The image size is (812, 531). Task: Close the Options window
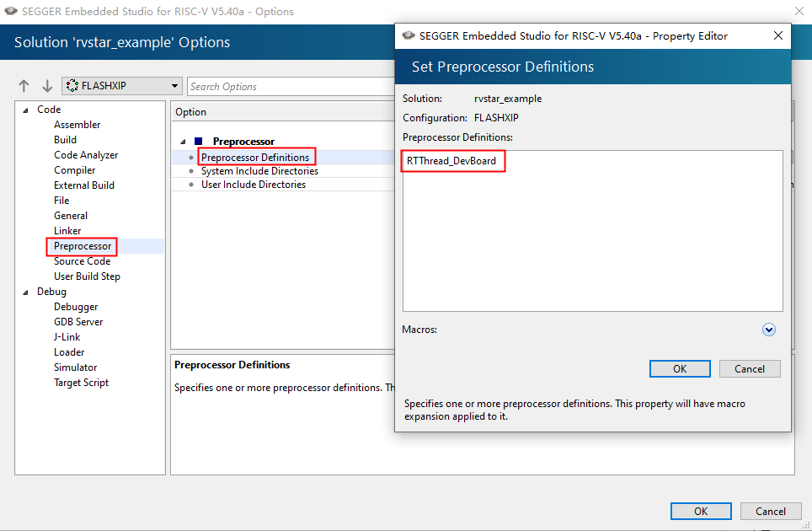799,11
